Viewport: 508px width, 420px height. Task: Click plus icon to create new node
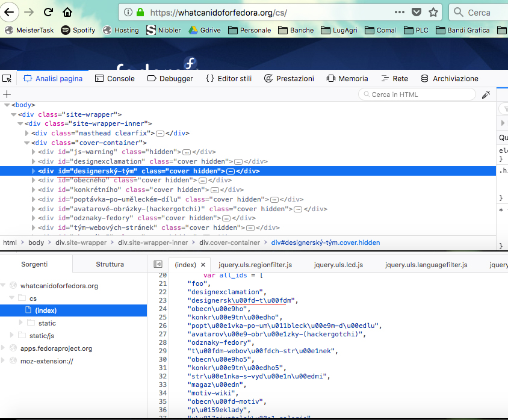click(7, 94)
